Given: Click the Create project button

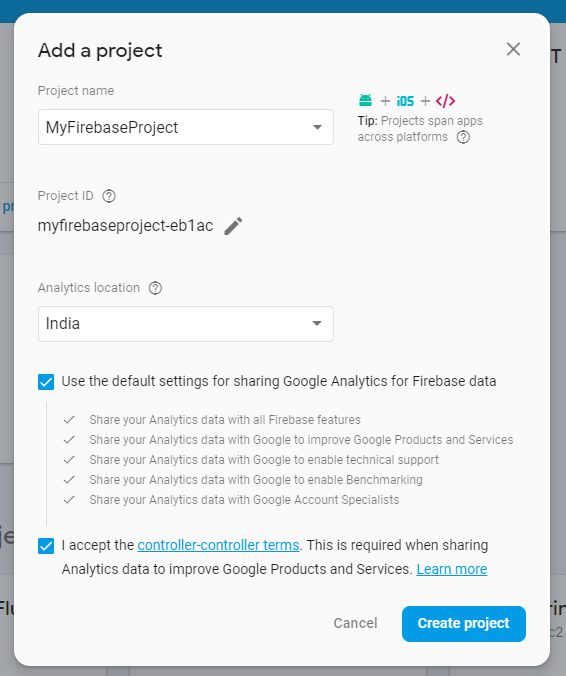Looking at the screenshot, I should tap(464, 624).
